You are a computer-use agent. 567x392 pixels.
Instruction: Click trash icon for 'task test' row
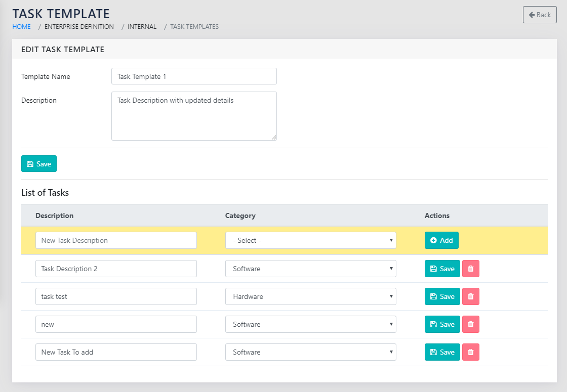point(470,296)
